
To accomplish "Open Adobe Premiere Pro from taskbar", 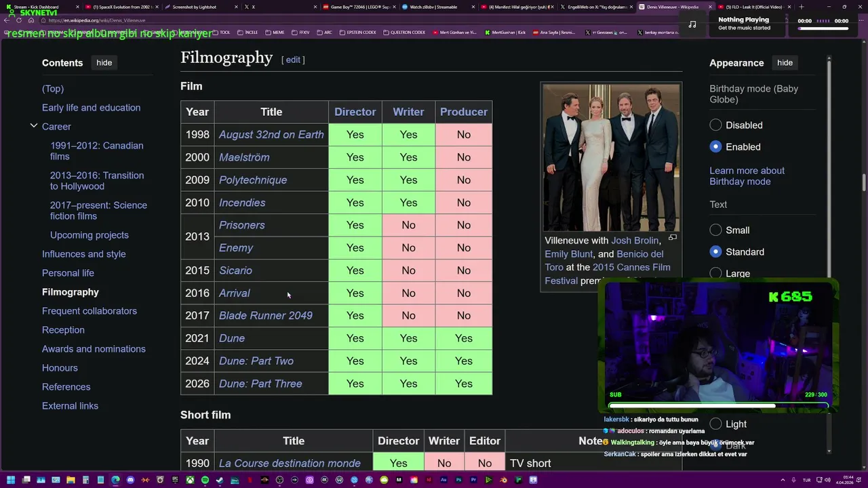I will (x=473, y=480).
